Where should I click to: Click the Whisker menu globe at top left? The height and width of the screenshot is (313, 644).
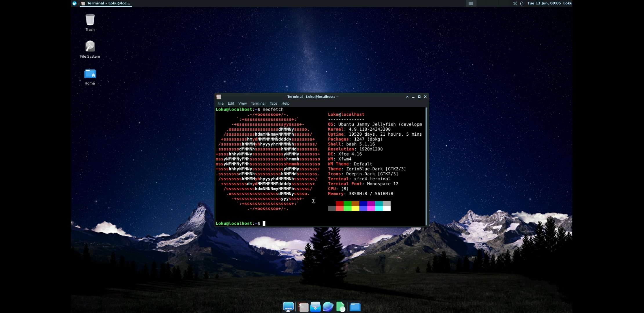(75, 3)
